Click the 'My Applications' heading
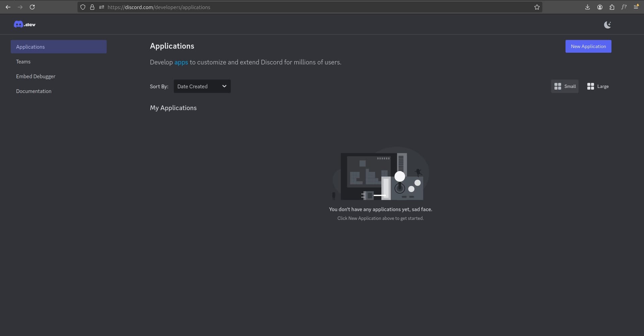The width and height of the screenshot is (644, 336). click(173, 108)
